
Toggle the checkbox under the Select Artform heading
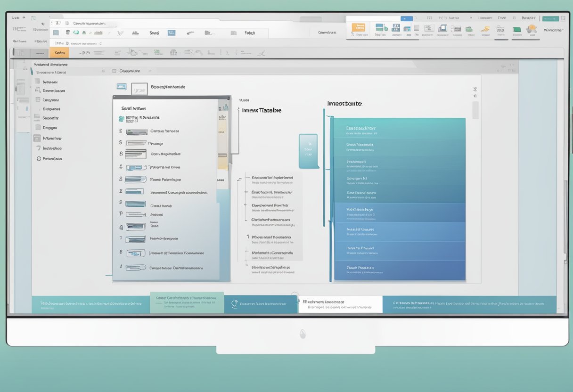(x=122, y=119)
